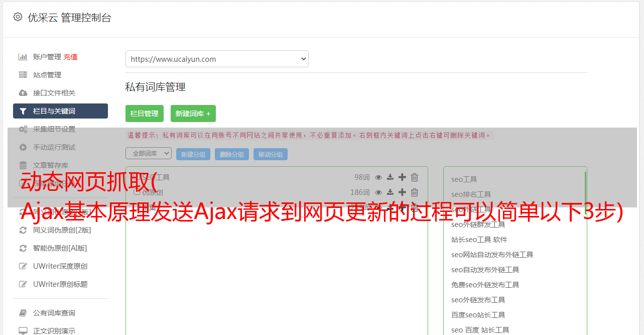This screenshot has height=335, width=644.
Task: Click the play icon for 手动运行测试
Action: (23, 147)
